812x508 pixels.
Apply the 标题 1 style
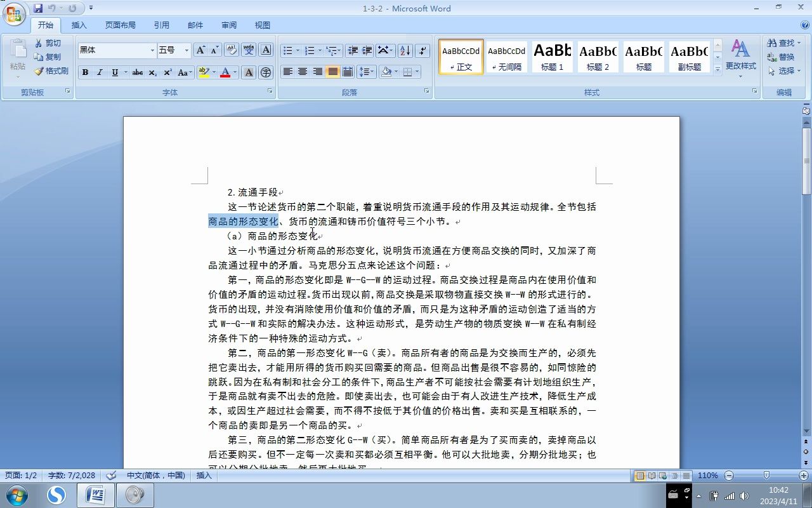[552, 57]
